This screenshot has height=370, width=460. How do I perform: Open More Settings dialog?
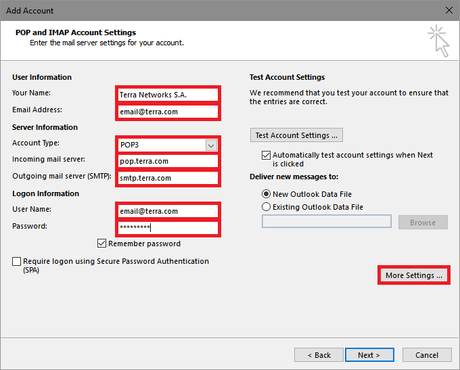[x=414, y=275]
